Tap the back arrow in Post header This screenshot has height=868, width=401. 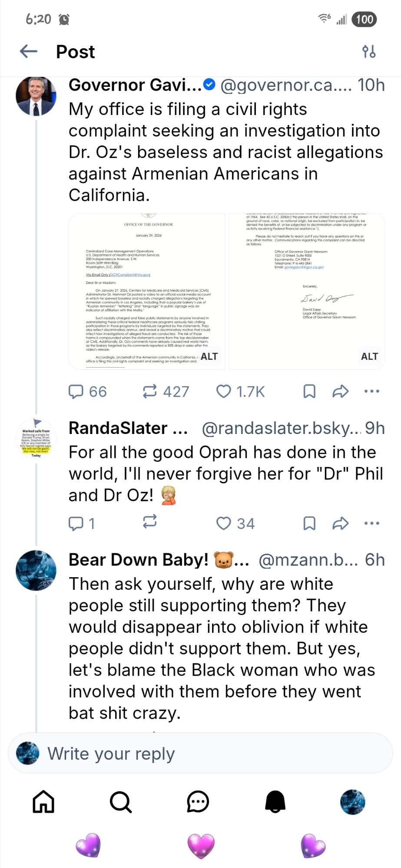click(x=29, y=52)
